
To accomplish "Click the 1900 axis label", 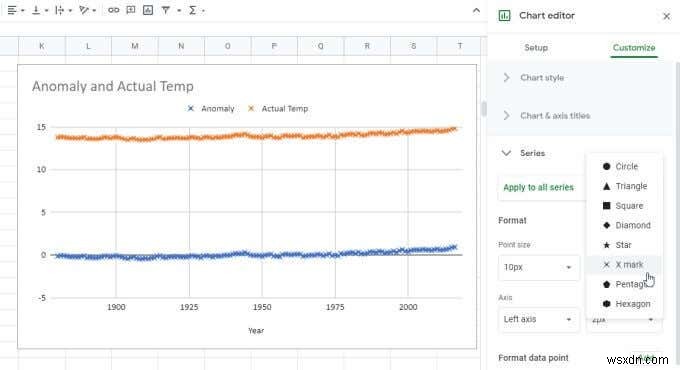I will [x=116, y=307].
